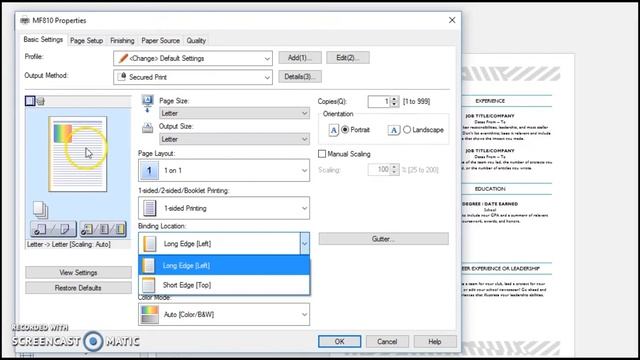
Task: Click the "Letter -> Letter [Scaling: Auto]" text
Action: pos(69,244)
